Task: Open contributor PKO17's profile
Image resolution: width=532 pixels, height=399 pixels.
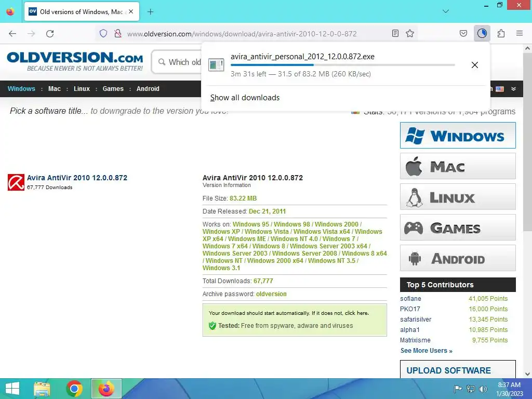Action: tap(410, 309)
